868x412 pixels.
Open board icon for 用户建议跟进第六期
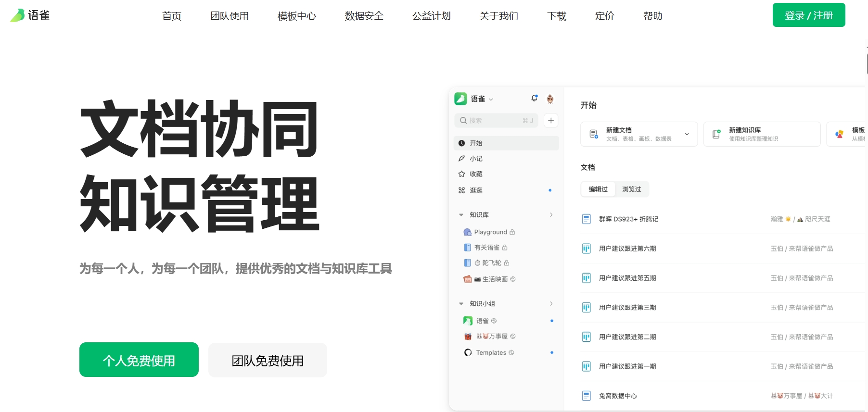point(586,249)
